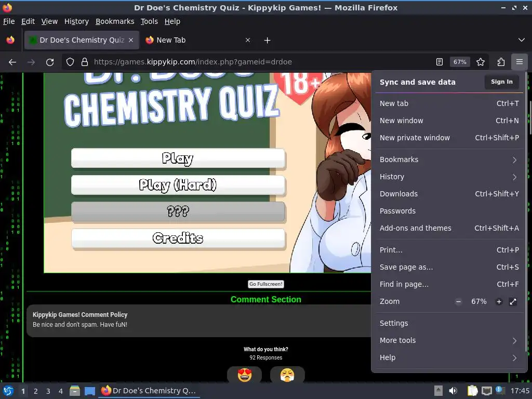Go back to the previous page

tap(12, 62)
